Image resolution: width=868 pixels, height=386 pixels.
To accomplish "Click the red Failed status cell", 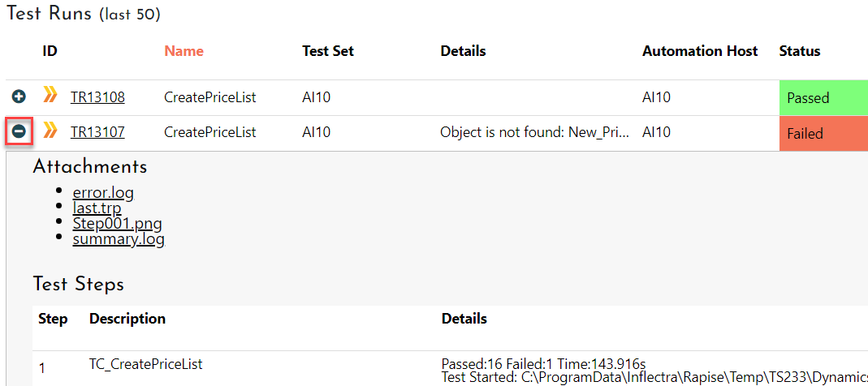I will pyautogui.click(x=822, y=134).
